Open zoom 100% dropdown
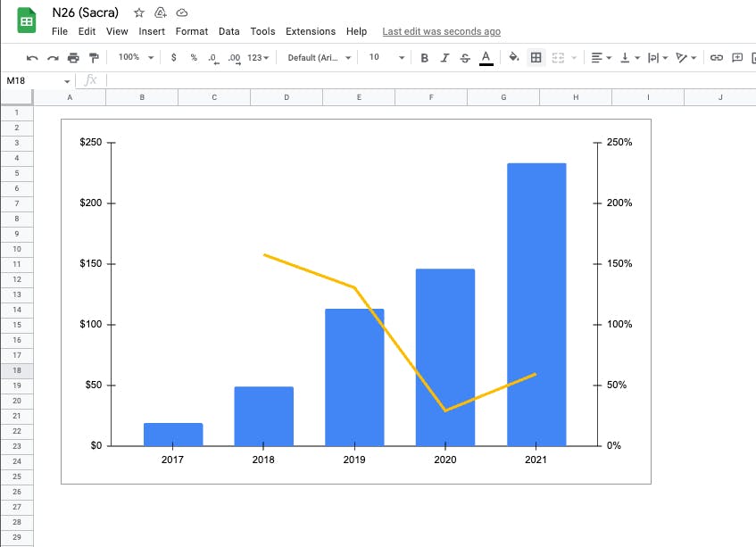The height and width of the screenshot is (547, 756). pos(136,57)
